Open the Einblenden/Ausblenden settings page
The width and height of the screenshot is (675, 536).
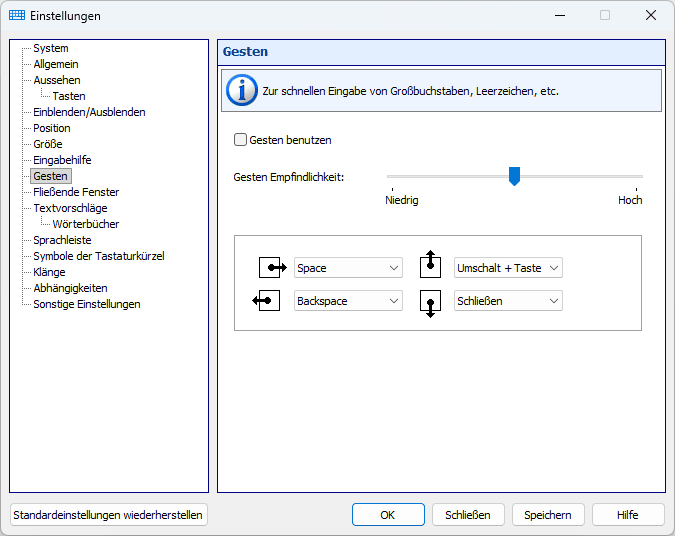coord(90,112)
